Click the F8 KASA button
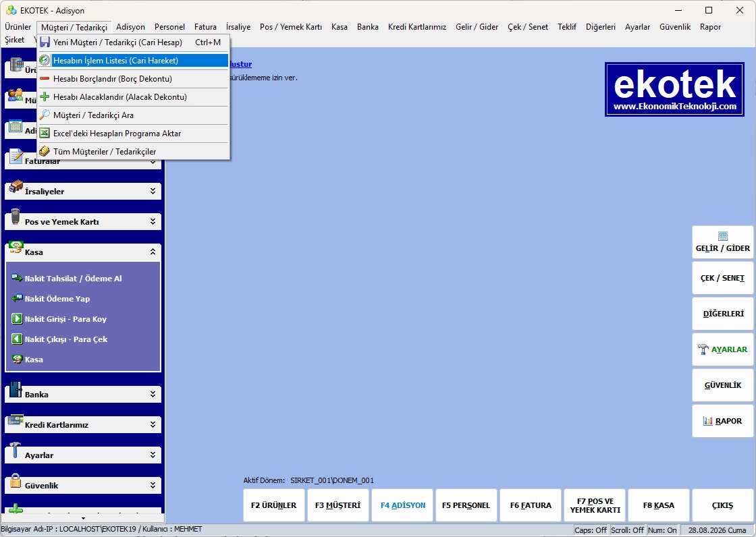 point(659,505)
